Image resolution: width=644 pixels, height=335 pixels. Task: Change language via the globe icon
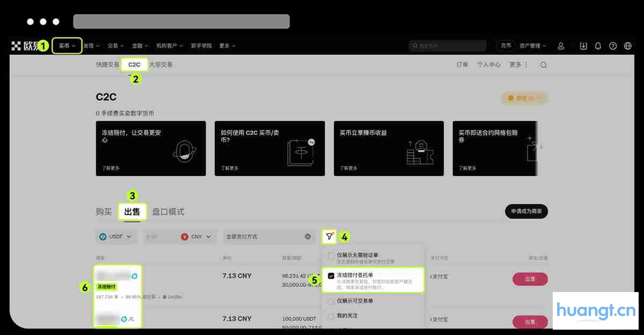coord(627,46)
